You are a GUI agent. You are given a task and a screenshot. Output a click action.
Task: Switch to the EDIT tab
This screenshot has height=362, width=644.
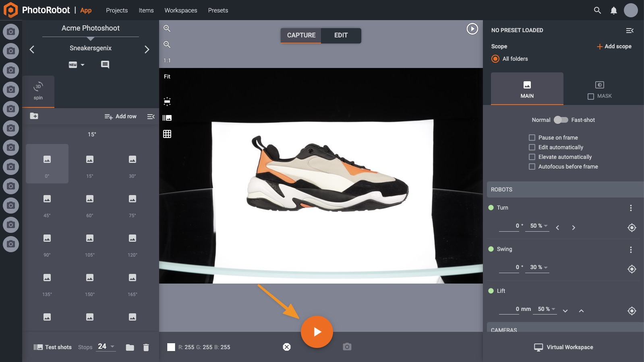[341, 35]
